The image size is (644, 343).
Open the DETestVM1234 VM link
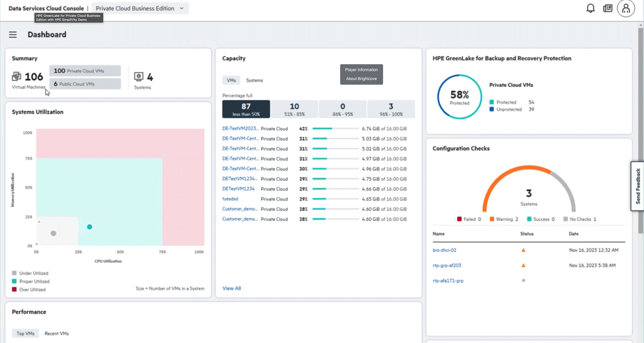(238, 189)
